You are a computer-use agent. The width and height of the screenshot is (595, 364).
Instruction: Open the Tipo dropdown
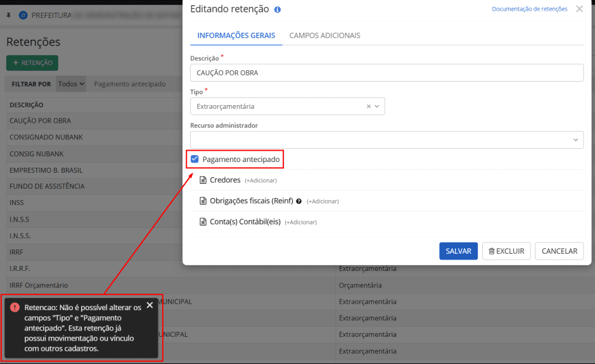pyautogui.click(x=378, y=106)
